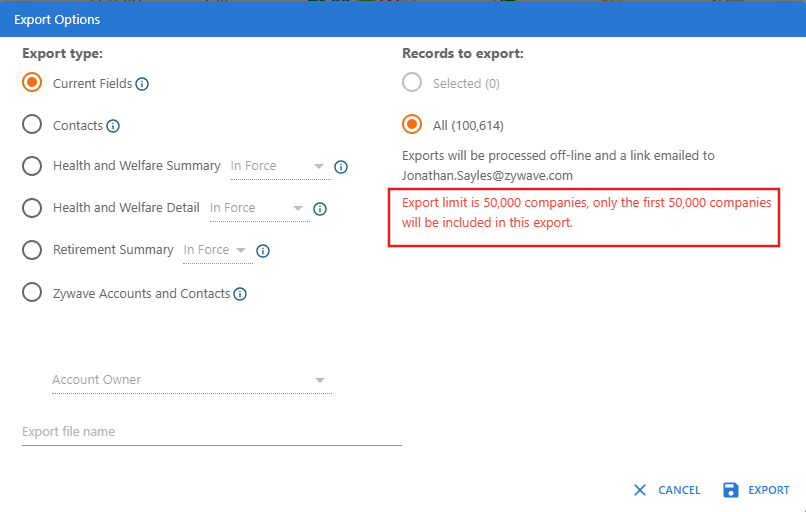Open Health and Welfare Summary In Force dropdown
The width and height of the screenshot is (806, 512).
click(281, 167)
